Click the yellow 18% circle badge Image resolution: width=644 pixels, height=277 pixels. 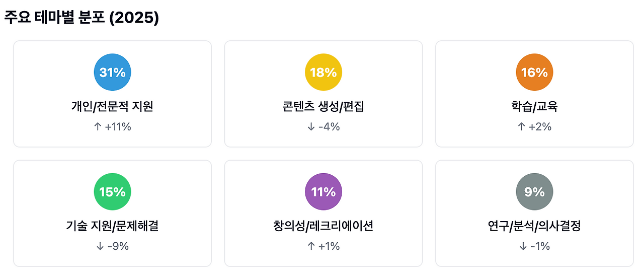[x=324, y=72]
